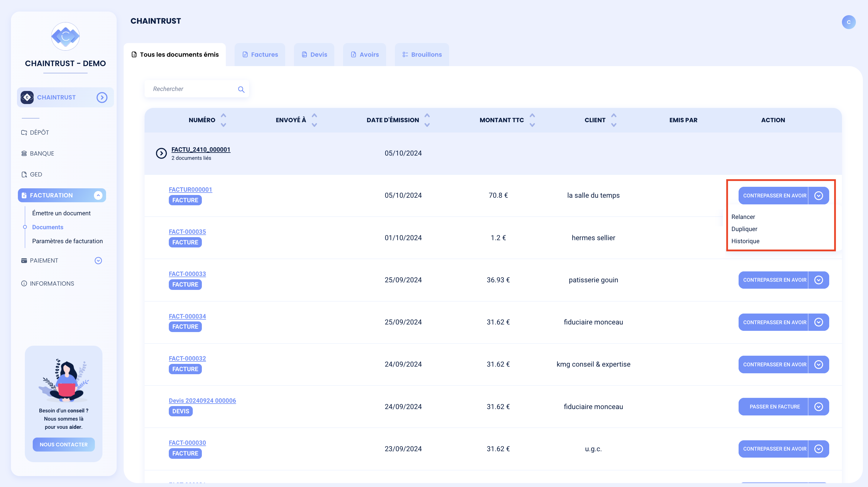868x487 pixels.
Task: Click the Paiement card icon
Action: [x=24, y=260]
